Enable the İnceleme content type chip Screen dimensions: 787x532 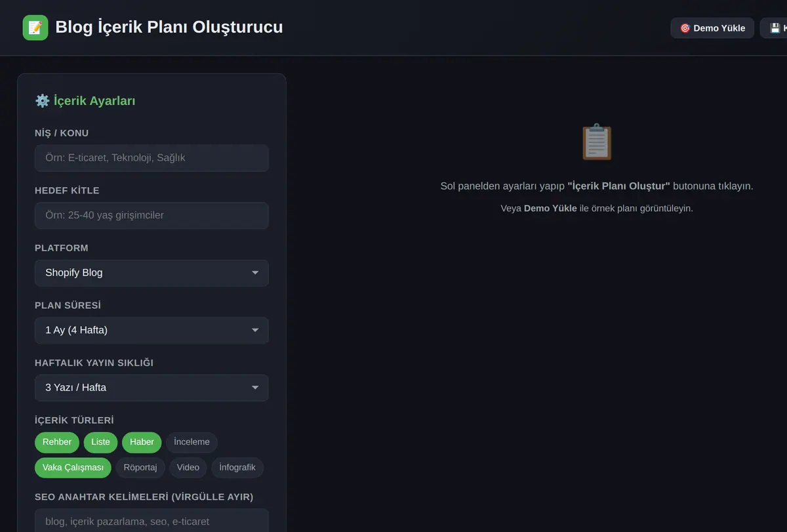[192, 442]
